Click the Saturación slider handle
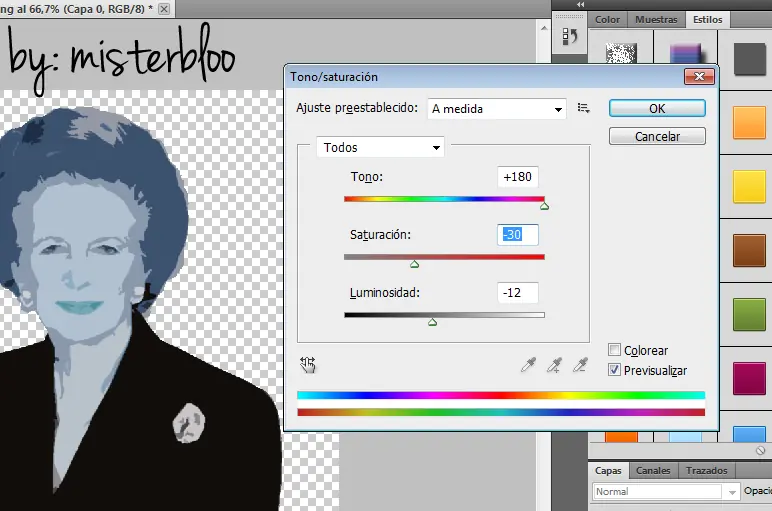Image resolution: width=772 pixels, height=511 pixels. pos(415,264)
